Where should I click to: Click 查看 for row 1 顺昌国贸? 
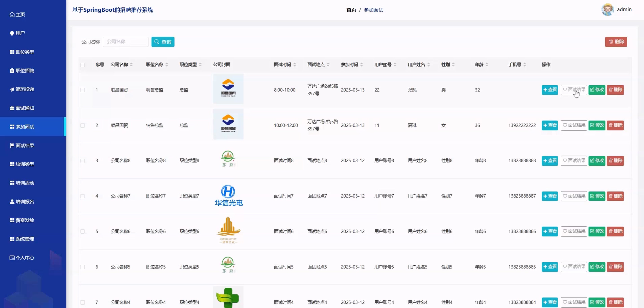click(549, 90)
